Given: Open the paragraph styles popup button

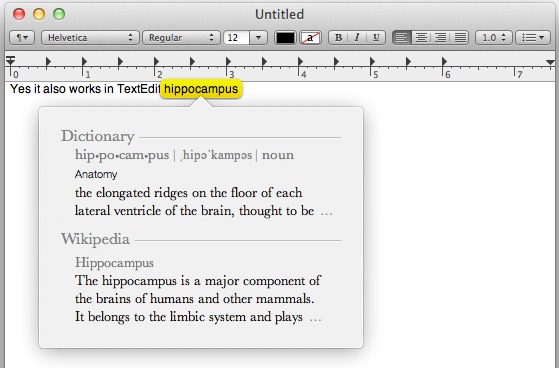Looking at the screenshot, I should pyautogui.click(x=22, y=37).
